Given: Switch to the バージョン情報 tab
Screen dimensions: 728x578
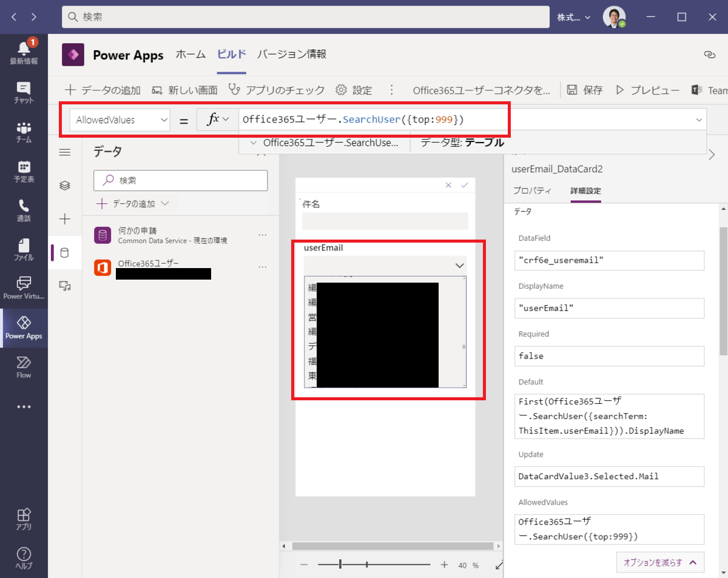Looking at the screenshot, I should 292,55.
